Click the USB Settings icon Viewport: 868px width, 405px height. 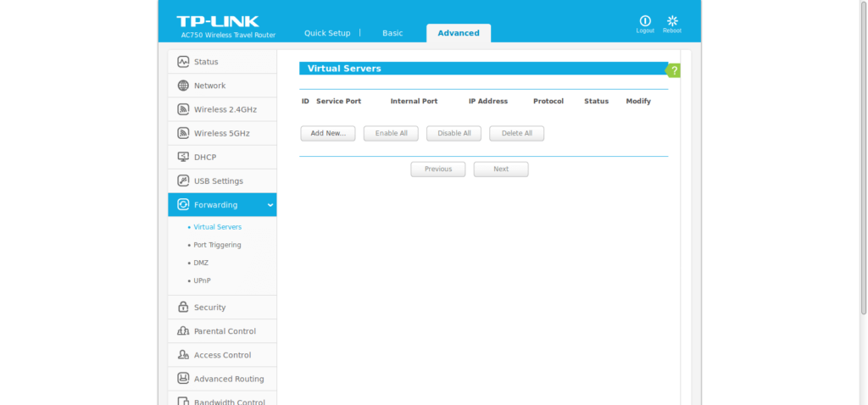tap(183, 180)
